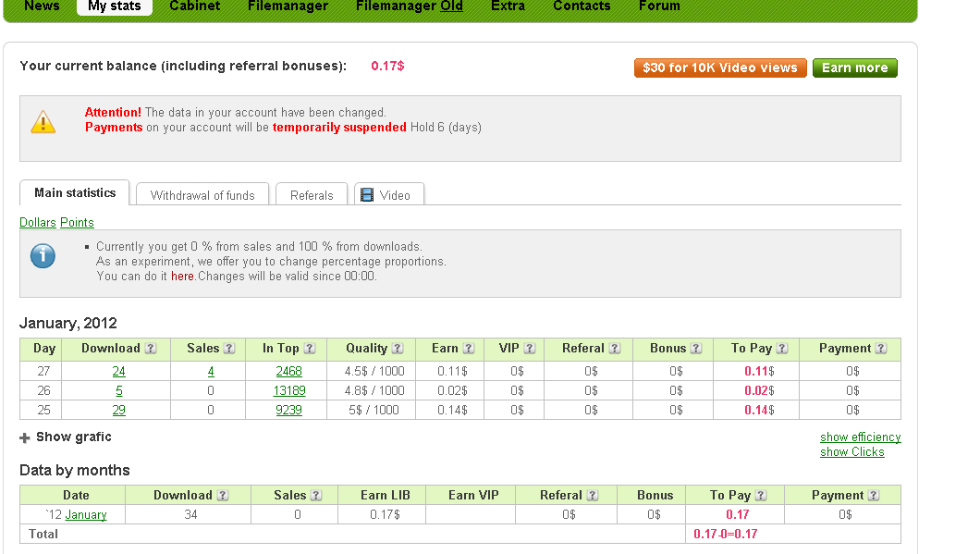Go to Cabinet in top navigation
The image size is (980, 554).
(x=194, y=6)
